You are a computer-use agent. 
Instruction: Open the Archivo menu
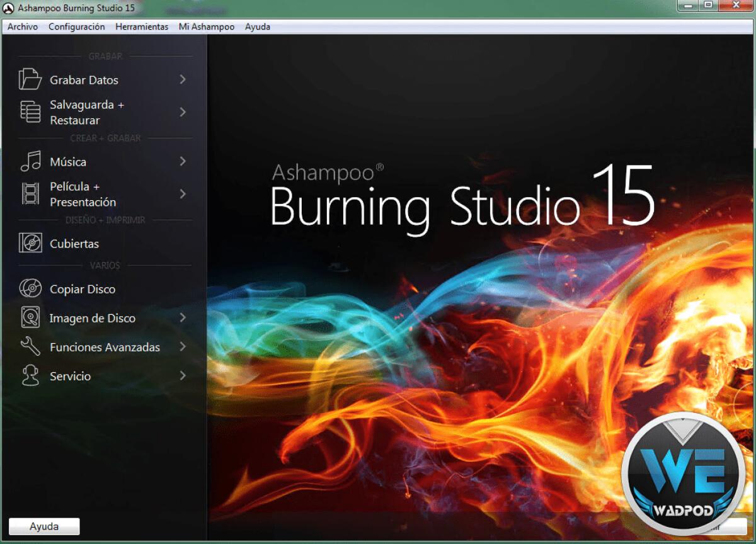pos(23,26)
